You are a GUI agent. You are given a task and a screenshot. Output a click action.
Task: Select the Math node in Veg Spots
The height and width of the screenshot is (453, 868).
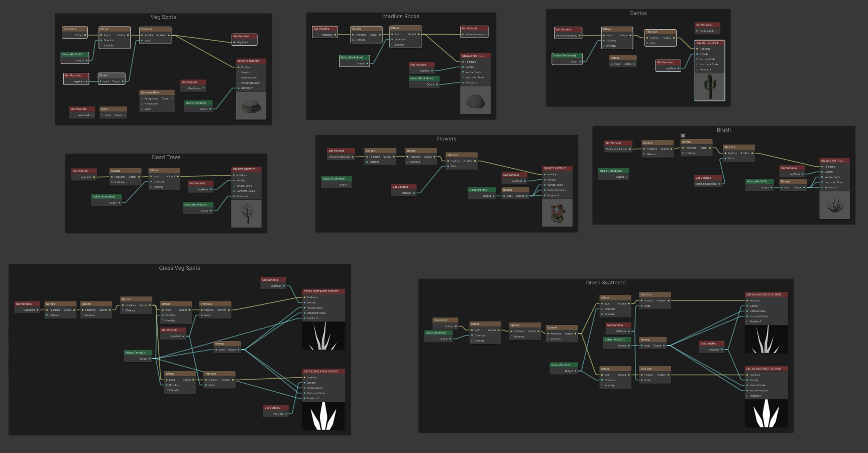pos(114,112)
